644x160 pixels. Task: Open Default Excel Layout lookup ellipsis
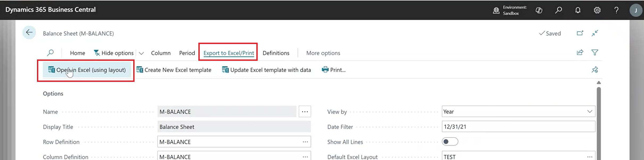[x=589, y=157]
